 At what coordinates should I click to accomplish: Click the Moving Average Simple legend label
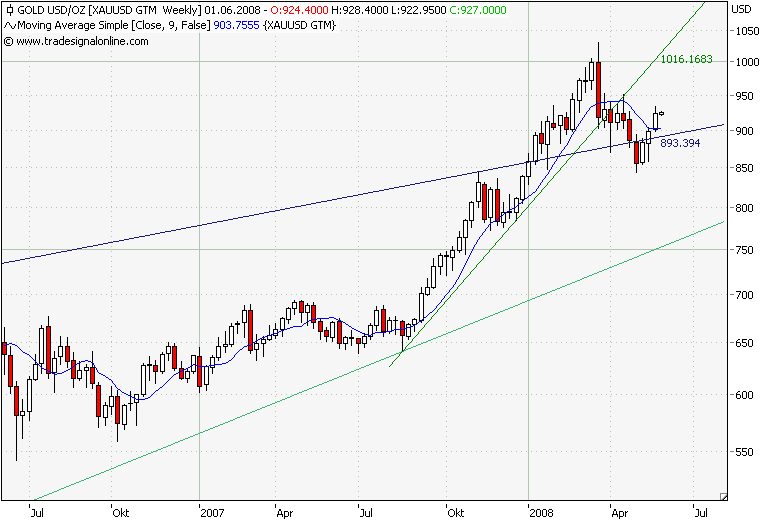[x=113, y=26]
